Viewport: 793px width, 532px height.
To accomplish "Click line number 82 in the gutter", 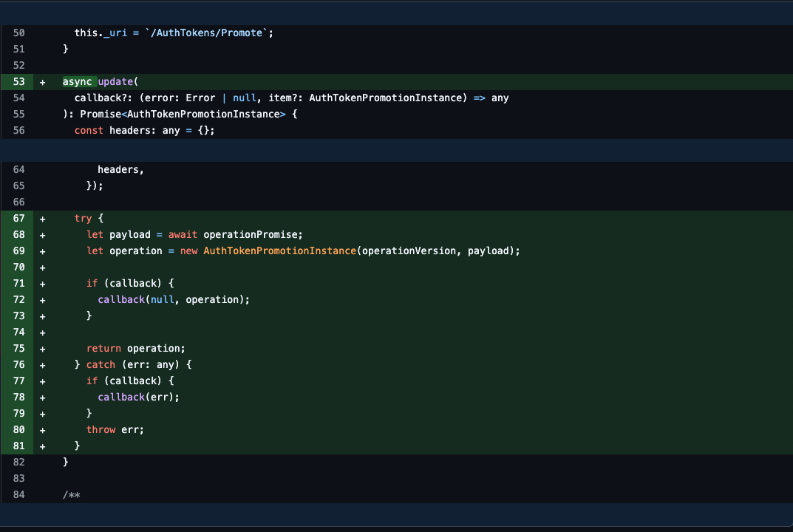I will coord(18,463).
